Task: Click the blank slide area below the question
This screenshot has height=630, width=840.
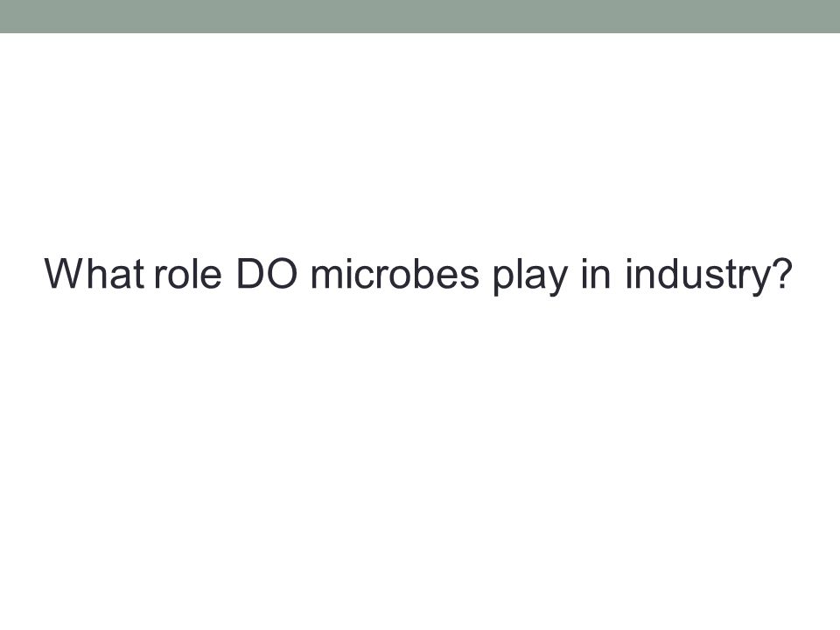Action: coord(420,455)
